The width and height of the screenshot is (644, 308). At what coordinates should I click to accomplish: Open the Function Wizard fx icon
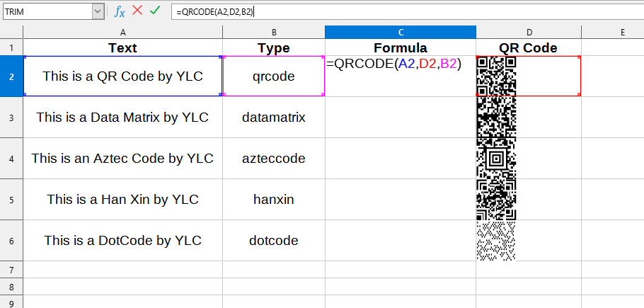click(120, 11)
